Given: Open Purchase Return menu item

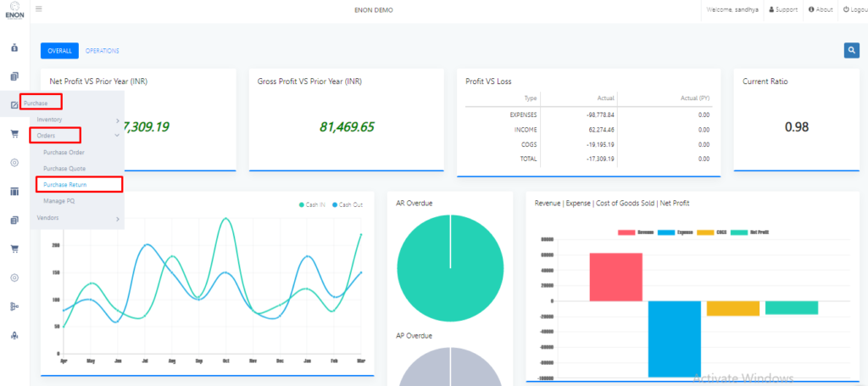Looking at the screenshot, I should (x=64, y=184).
